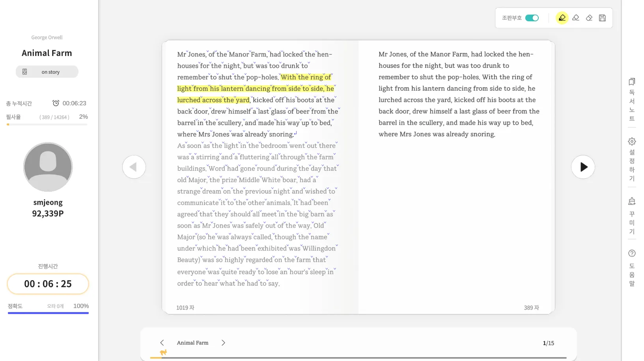
Task: Go to the previous page with the round left arrow
Action: tap(134, 167)
